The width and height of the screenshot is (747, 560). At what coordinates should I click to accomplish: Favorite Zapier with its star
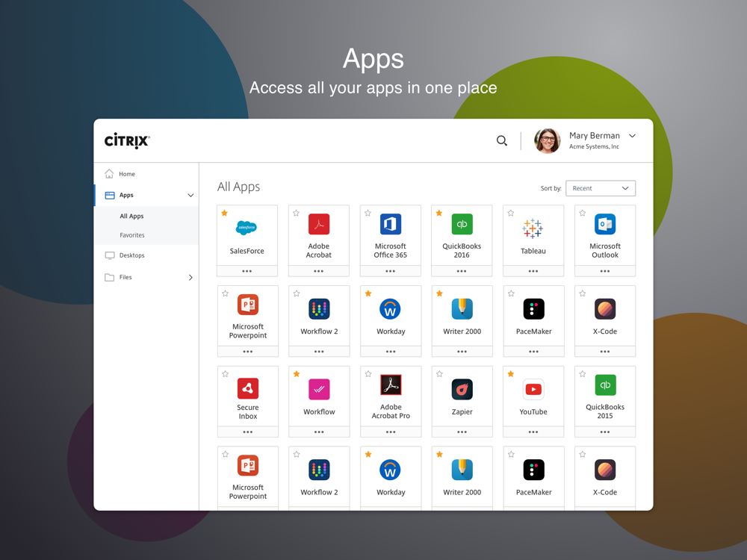(x=439, y=374)
